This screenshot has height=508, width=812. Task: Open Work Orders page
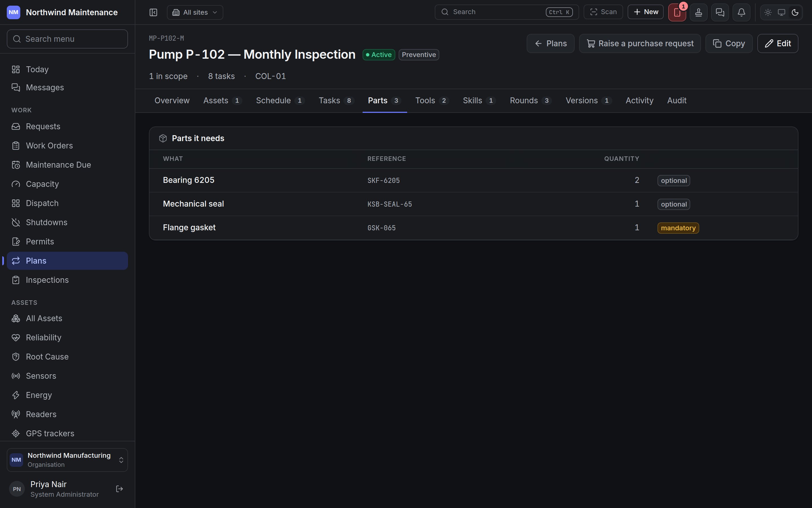pos(67,145)
